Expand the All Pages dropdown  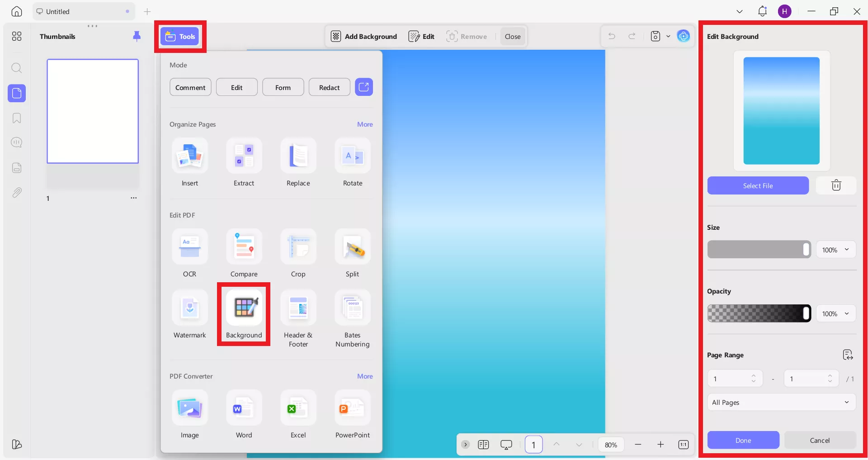pos(781,402)
